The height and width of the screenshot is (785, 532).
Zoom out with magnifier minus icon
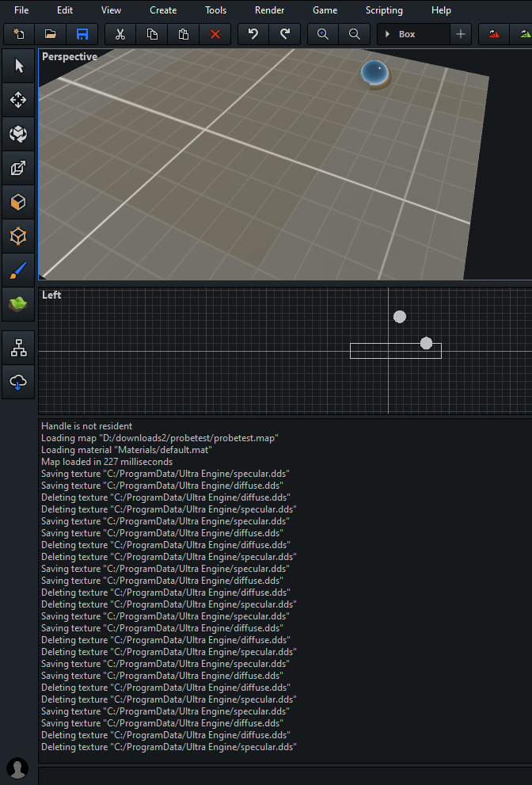[x=355, y=34]
